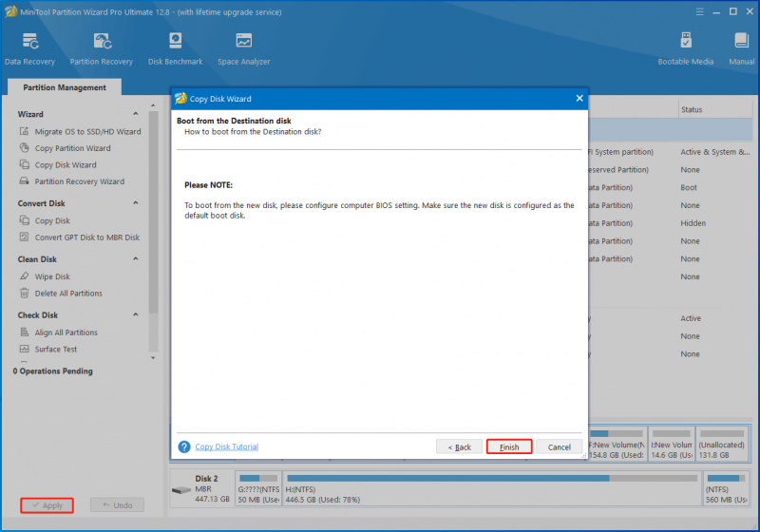Screen dimensions: 760x532
Task: Open the hamburger menu in title bar
Action: (699, 11)
